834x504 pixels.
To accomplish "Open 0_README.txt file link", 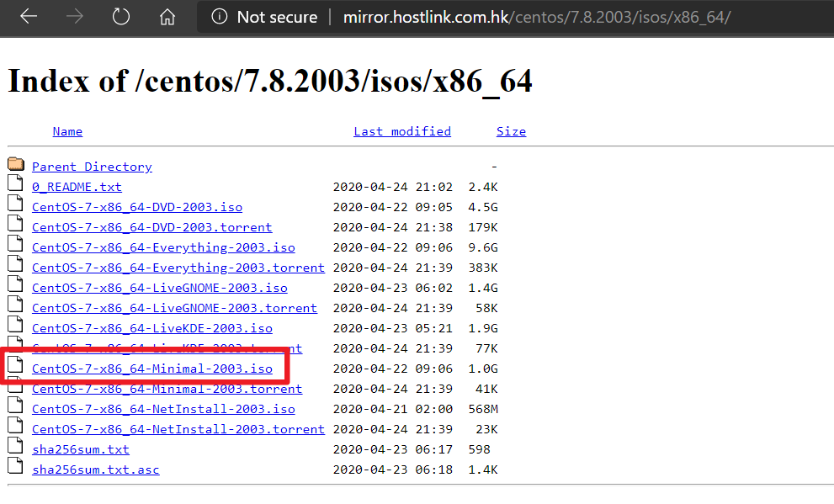I will tap(77, 187).
